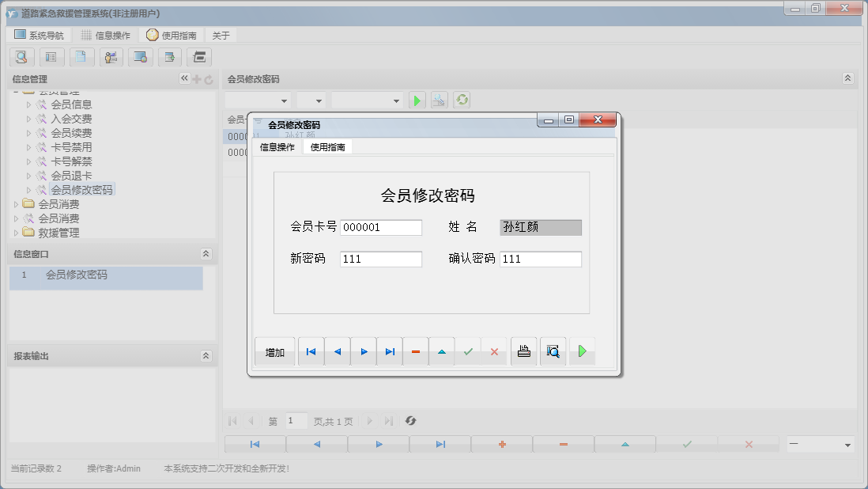Click the red X cancel icon in the dialog
The image size is (868, 489).
(x=496, y=351)
